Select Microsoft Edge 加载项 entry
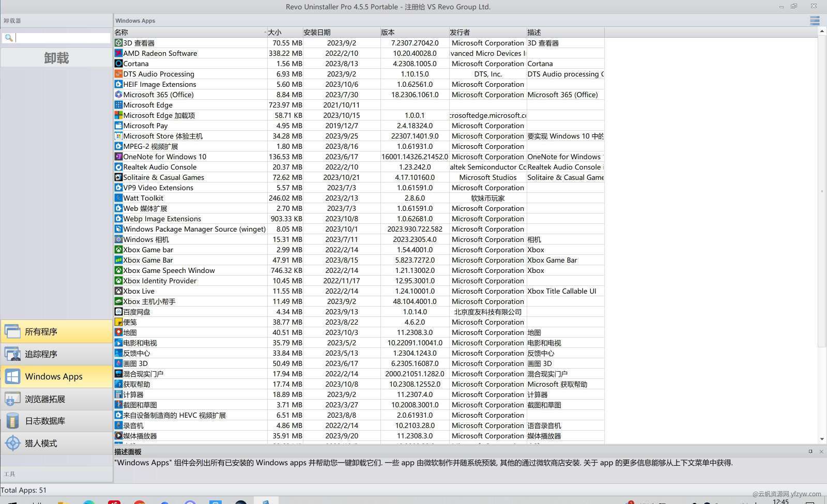 point(359,115)
